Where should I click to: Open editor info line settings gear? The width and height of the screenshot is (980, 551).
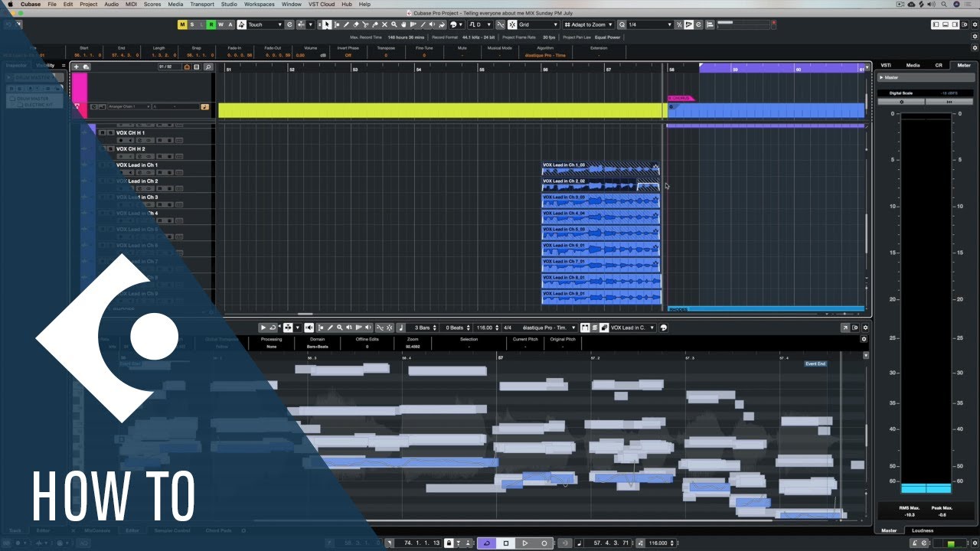coord(864,339)
